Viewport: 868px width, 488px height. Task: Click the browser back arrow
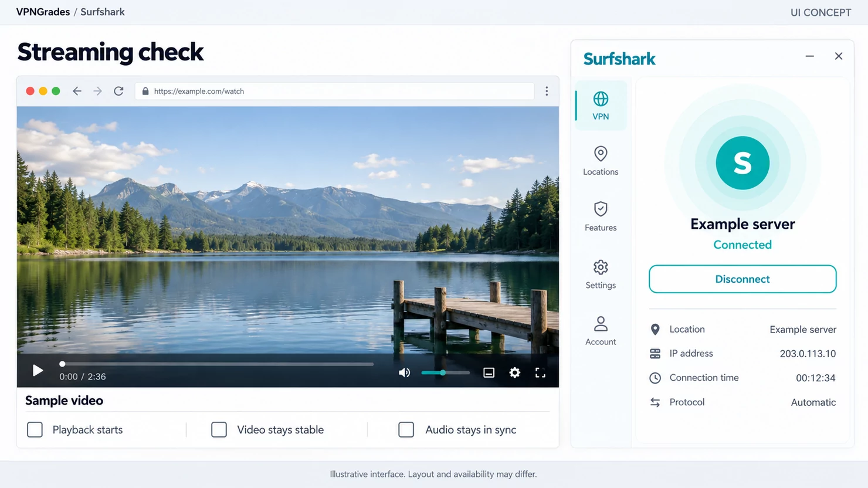point(77,91)
